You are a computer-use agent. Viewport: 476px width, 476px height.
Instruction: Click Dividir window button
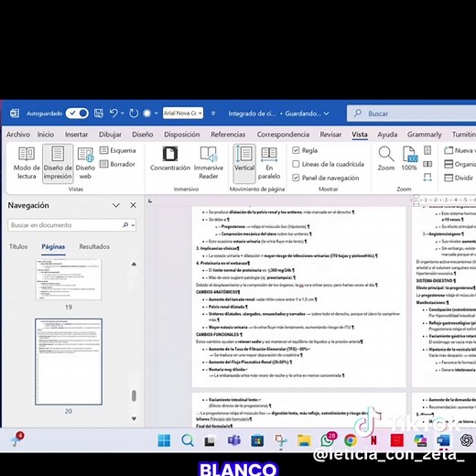pos(459,178)
